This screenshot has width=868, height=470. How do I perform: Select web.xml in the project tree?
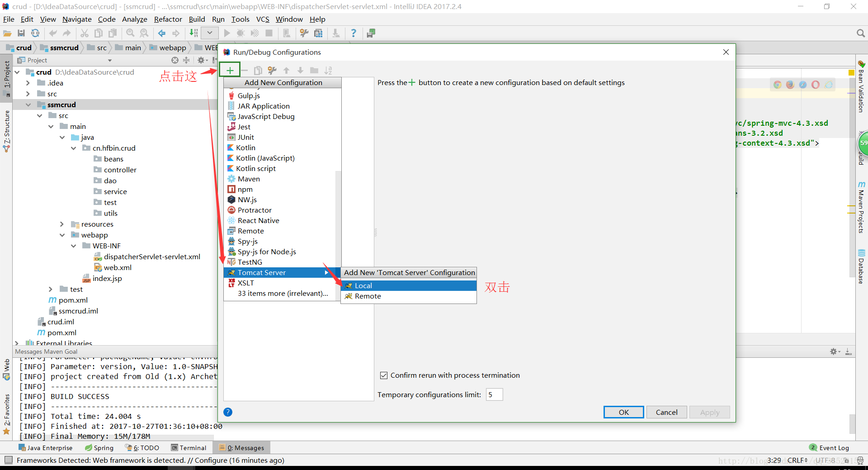pos(113,267)
